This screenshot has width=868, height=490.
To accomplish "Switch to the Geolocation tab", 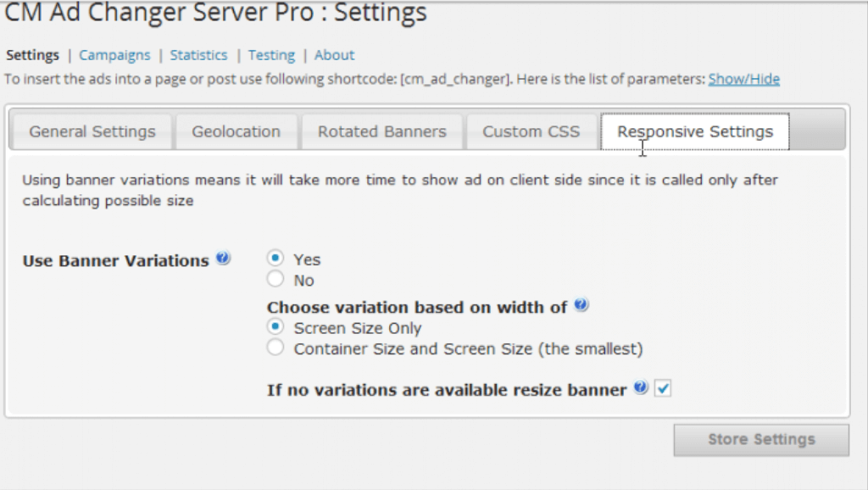I will coord(236,131).
